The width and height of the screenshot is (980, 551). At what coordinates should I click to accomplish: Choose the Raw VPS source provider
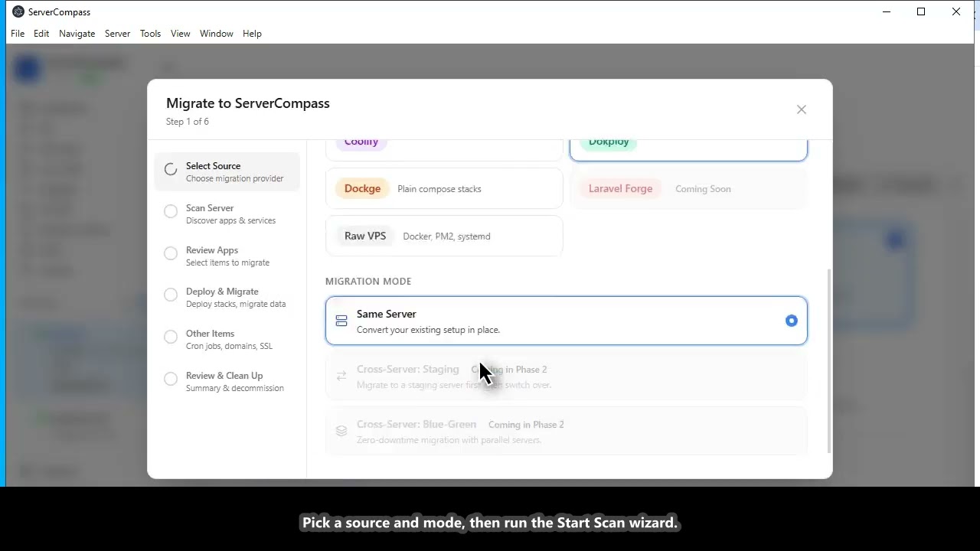[x=444, y=236]
